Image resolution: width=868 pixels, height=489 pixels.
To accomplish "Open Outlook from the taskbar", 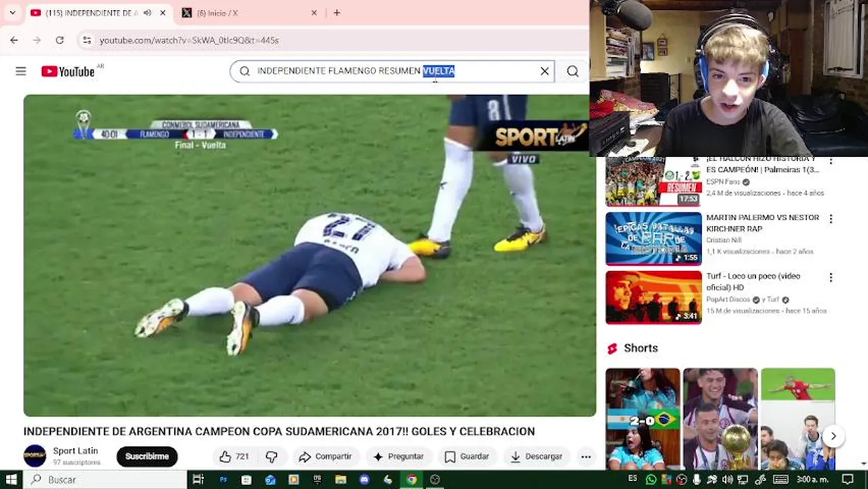I will 270,479.
